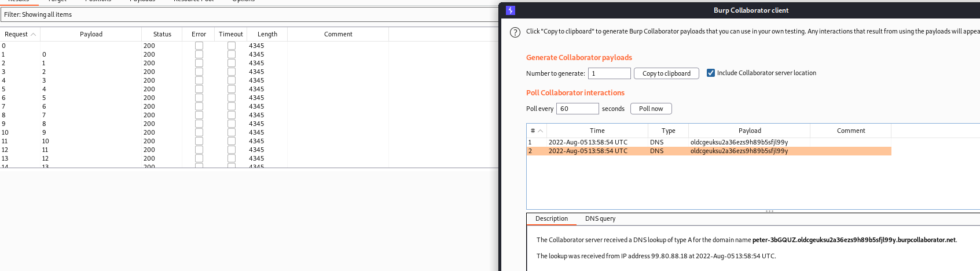Image resolution: width=980 pixels, height=271 pixels.
Task: Toggle Error checkbox for request 3
Action: pos(199,72)
